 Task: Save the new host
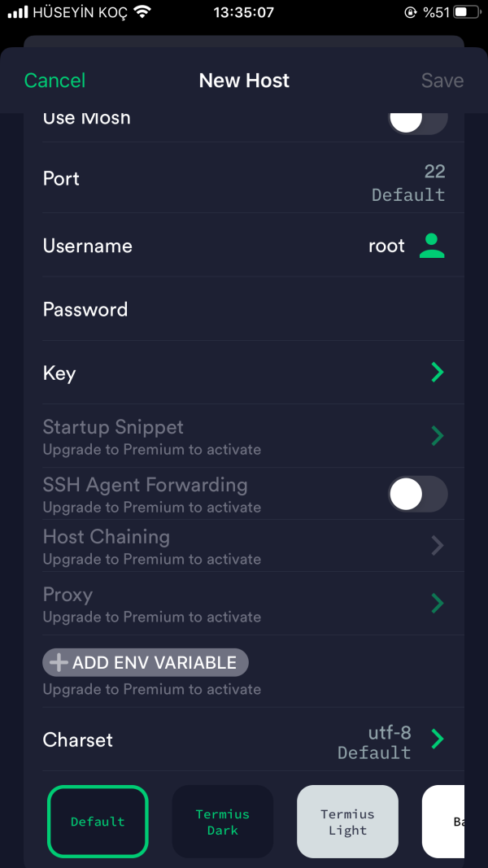point(442,81)
